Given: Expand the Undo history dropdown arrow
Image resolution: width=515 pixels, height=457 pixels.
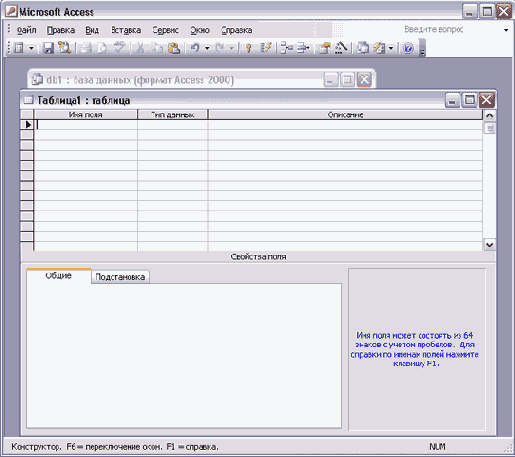Looking at the screenshot, I should pos(207,48).
